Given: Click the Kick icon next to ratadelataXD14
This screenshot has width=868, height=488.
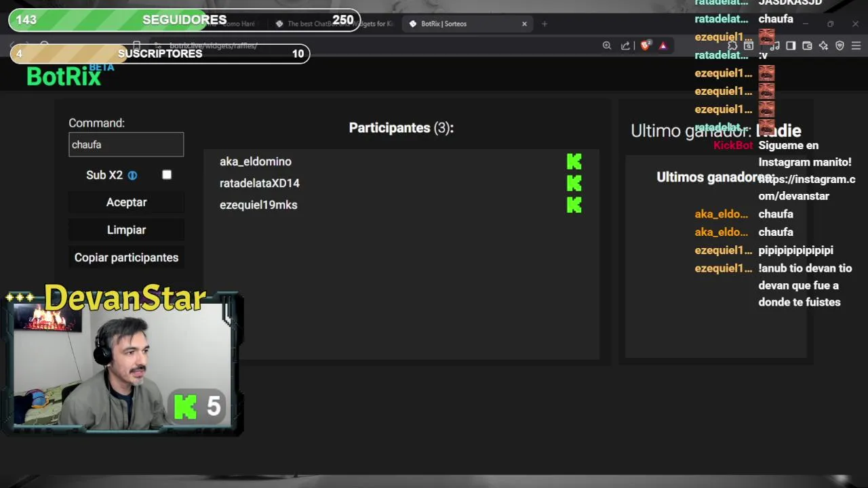Looking at the screenshot, I should tap(574, 183).
